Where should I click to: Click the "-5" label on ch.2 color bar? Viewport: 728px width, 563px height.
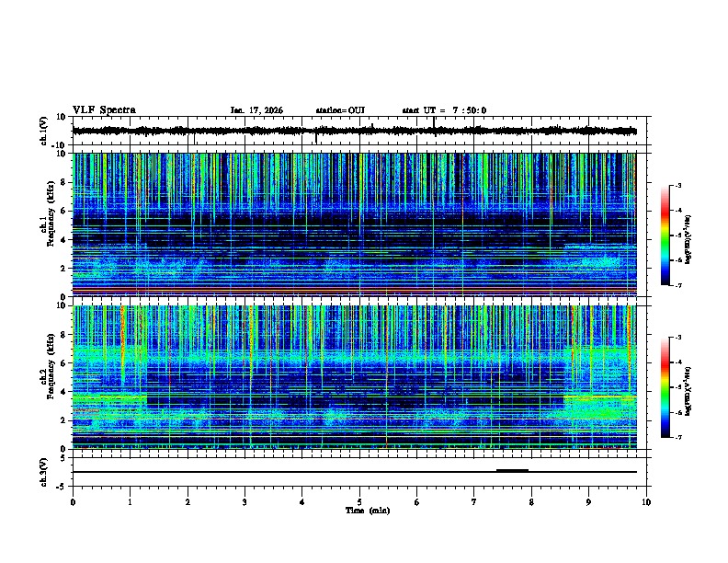coord(677,387)
